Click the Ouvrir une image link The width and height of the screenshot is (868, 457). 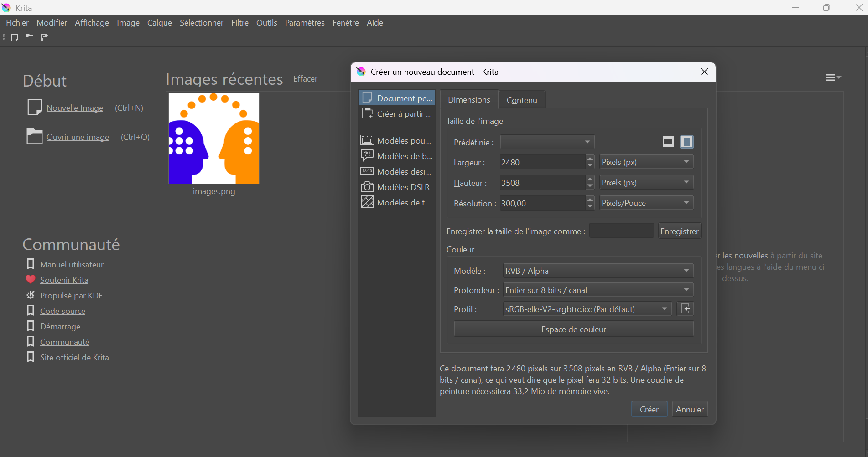[x=78, y=137]
